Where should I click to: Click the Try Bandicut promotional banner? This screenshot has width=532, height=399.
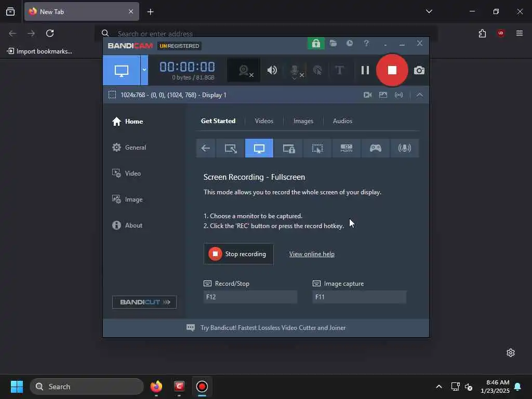click(x=266, y=328)
